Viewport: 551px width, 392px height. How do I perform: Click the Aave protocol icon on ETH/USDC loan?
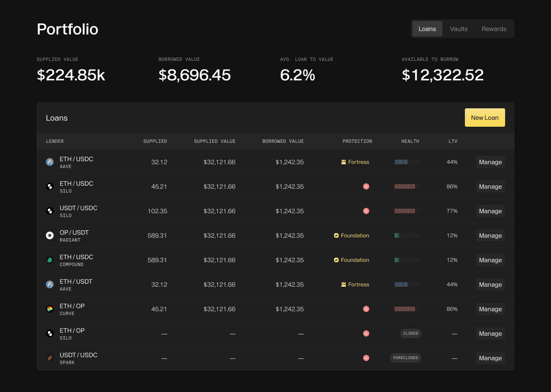[x=49, y=162]
